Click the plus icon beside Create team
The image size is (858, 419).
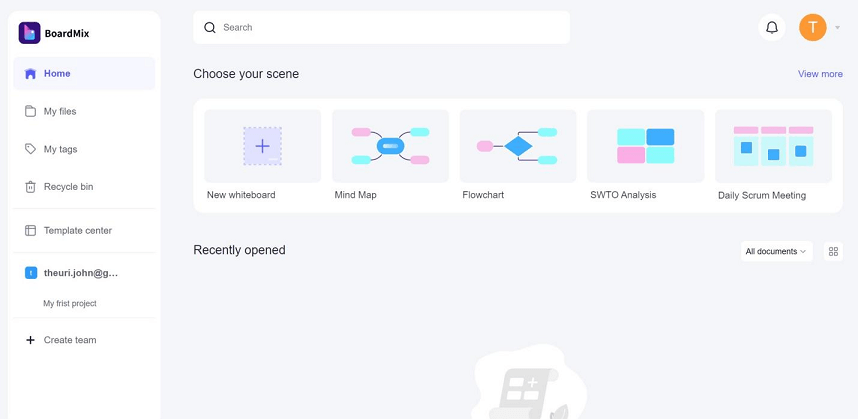coord(31,340)
